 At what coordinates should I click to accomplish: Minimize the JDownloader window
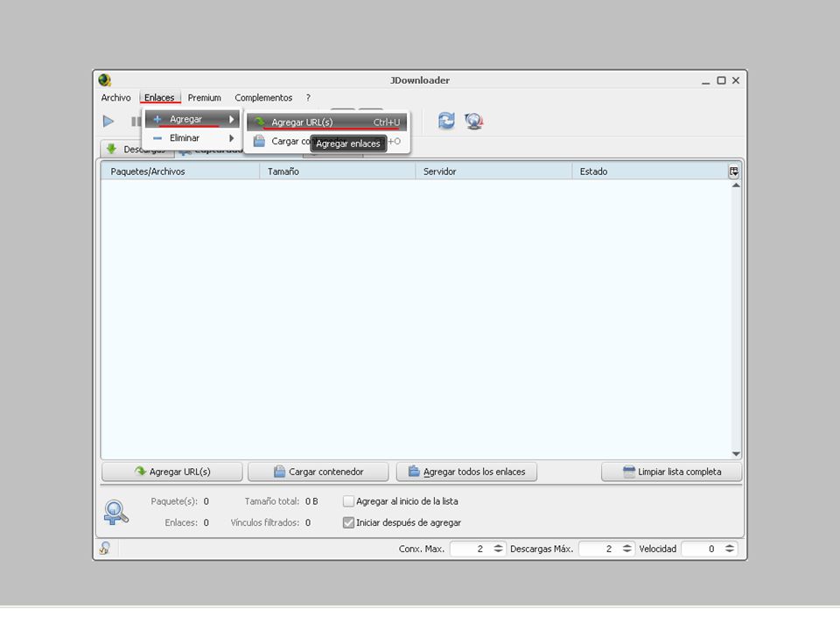[x=705, y=80]
